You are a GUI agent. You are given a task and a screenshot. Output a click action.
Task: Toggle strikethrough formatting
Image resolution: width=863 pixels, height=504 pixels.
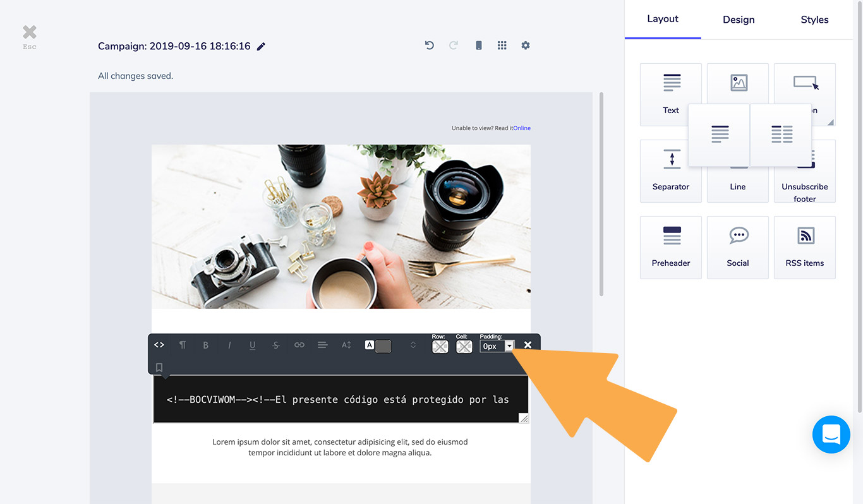[x=276, y=345]
